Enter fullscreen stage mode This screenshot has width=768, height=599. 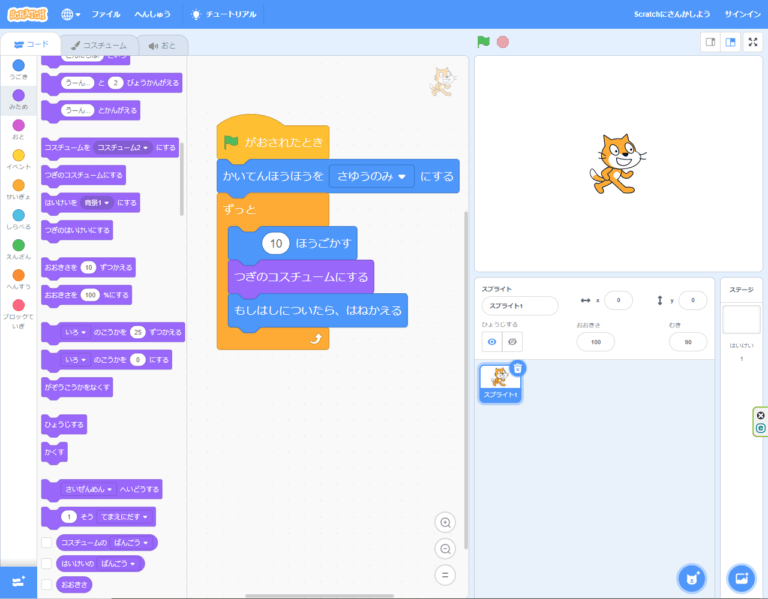pos(753,42)
